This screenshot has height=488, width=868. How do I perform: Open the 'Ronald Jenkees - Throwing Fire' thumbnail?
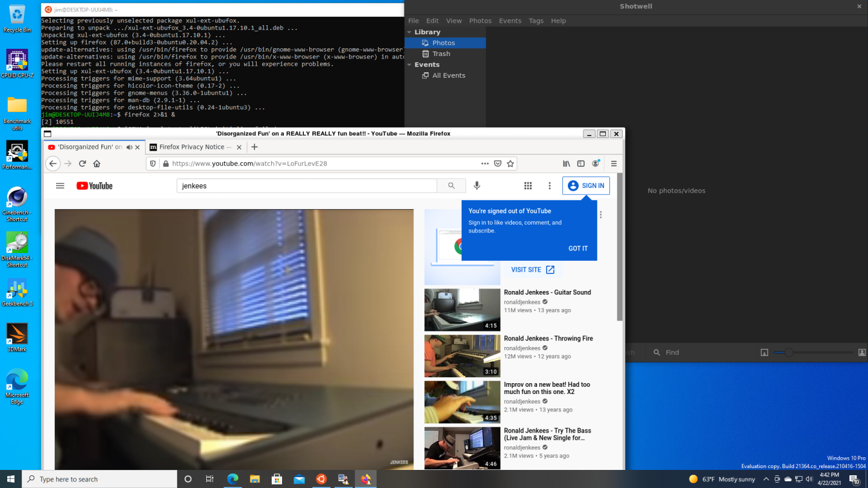pos(462,355)
